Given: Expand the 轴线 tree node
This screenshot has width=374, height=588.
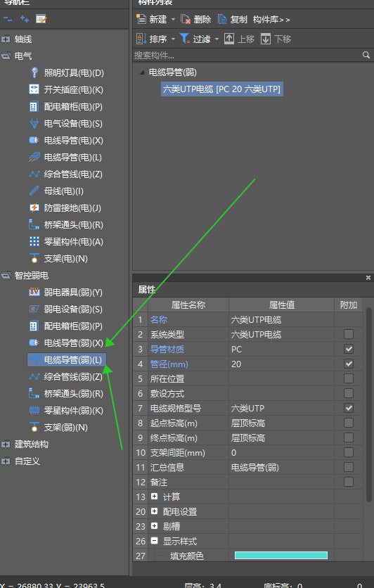Looking at the screenshot, I should tap(6, 39).
